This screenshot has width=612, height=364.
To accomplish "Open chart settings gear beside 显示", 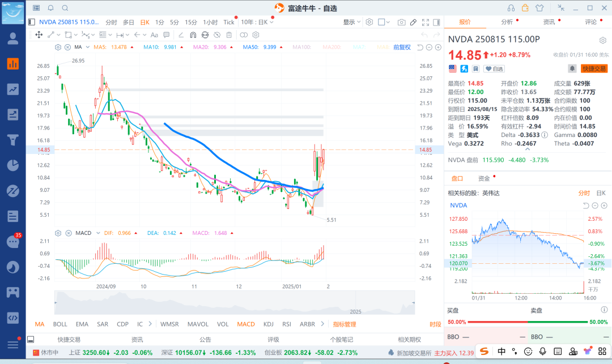I will pyautogui.click(x=369, y=22).
